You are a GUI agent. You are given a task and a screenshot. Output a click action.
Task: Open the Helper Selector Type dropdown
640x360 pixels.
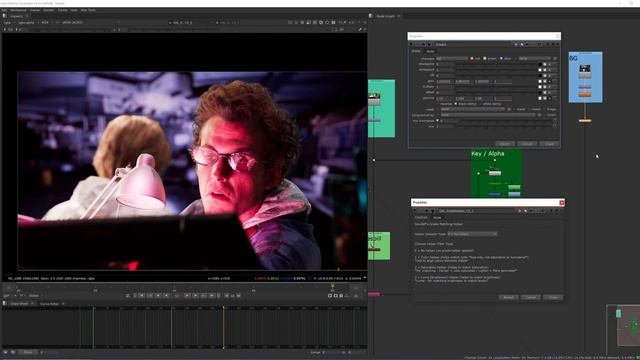point(472,234)
